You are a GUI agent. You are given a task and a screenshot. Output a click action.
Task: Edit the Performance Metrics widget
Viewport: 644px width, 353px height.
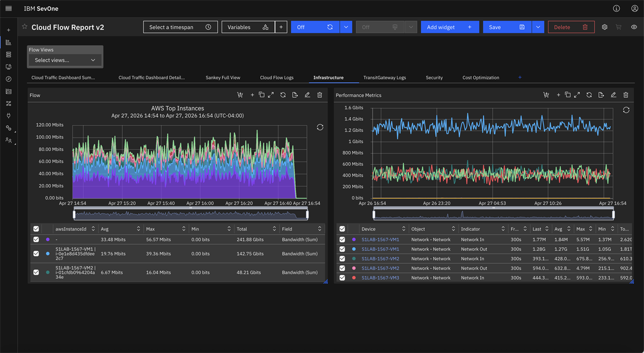(613, 95)
